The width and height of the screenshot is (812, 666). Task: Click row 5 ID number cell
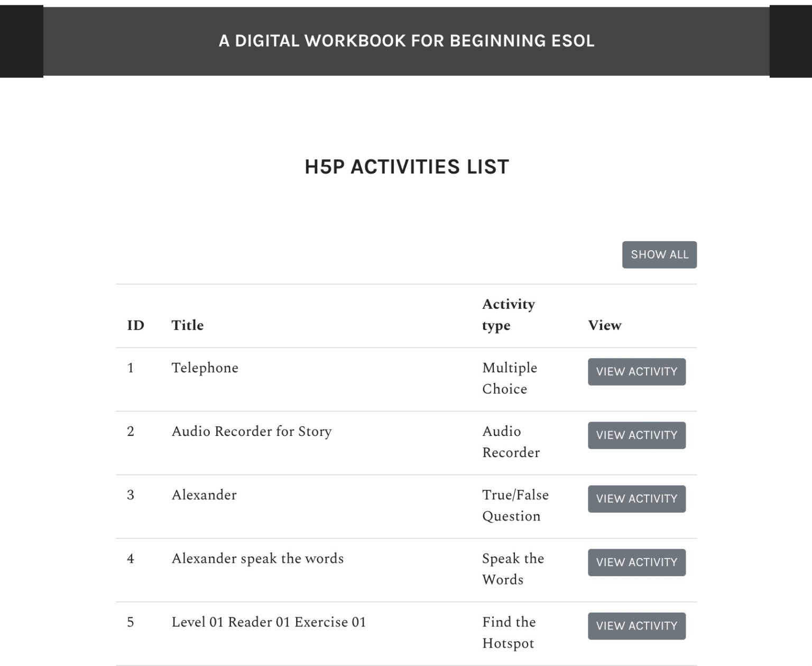(x=131, y=622)
